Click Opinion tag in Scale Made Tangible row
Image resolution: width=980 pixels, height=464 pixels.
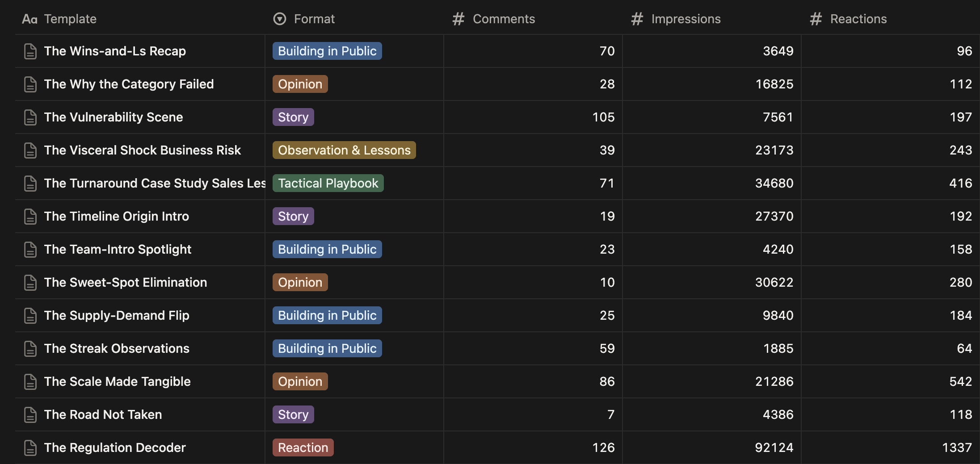click(300, 381)
